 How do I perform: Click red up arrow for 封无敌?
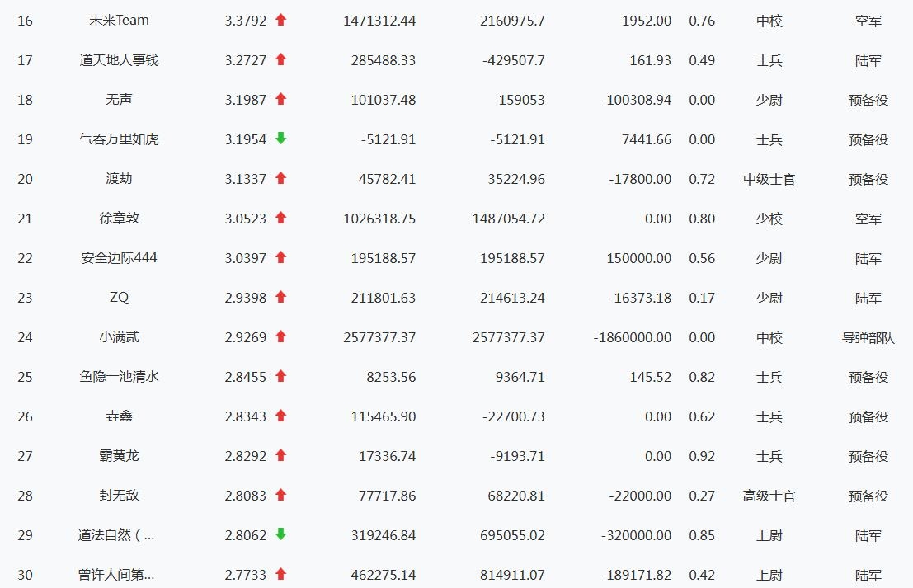(x=280, y=495)
